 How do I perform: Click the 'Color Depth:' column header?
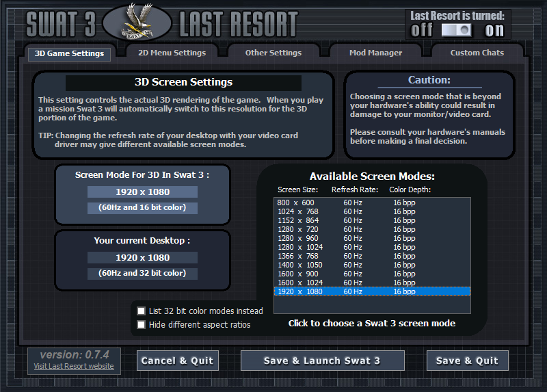click(410, 190)
